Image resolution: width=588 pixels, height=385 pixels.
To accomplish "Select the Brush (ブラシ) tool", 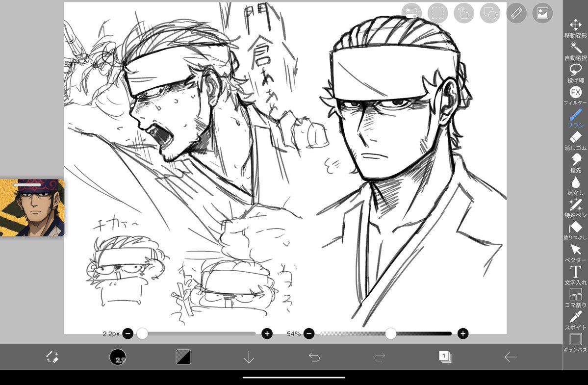I will 575,119.
